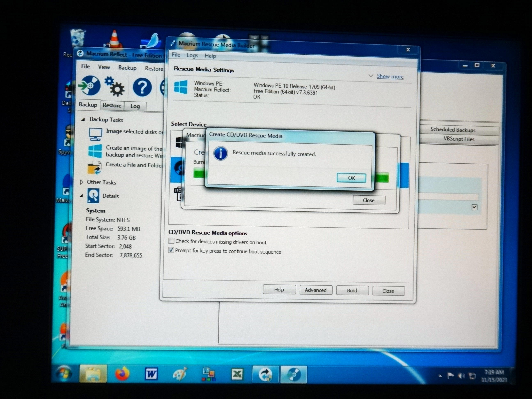The width and height of the screenshot is (532, 399).
Task: Switch to the Backup tab
Action: pyautogui.click(x=88, y=105)
